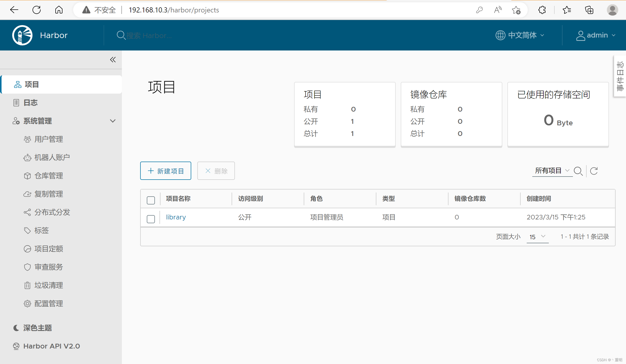Select the header checkbox for all projects
626x364 pixels.
point(151,200)
